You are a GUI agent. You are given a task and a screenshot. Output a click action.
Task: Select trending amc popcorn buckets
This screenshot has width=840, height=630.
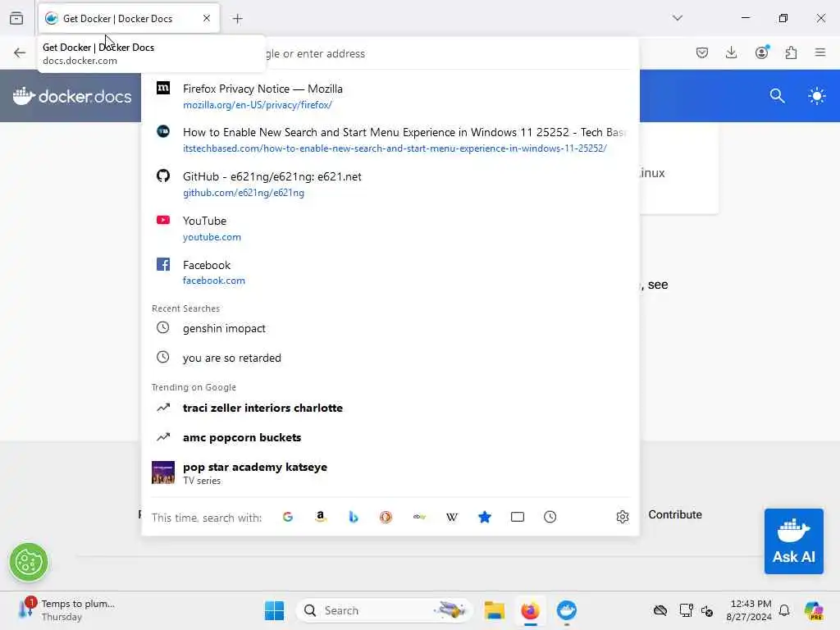390,437
